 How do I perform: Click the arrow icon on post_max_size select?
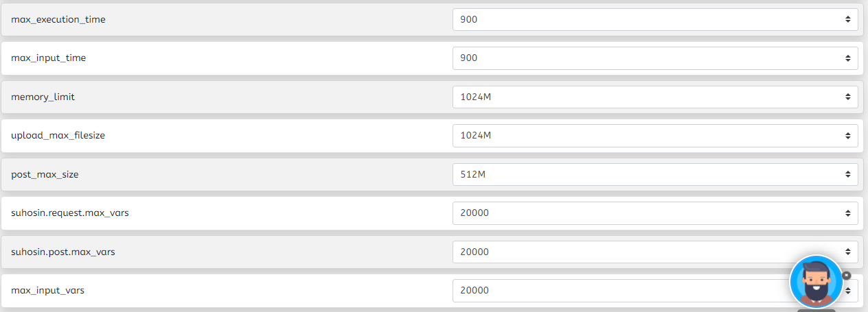(x=848, y=175)
